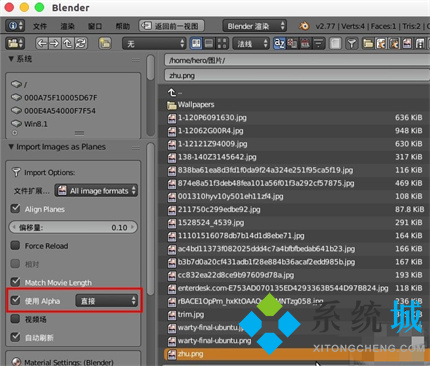Create a new directory icon

point(105,43)
